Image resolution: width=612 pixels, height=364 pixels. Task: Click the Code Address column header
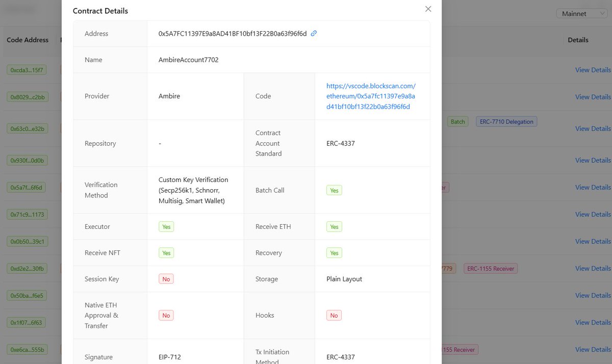tap(28, 40)
